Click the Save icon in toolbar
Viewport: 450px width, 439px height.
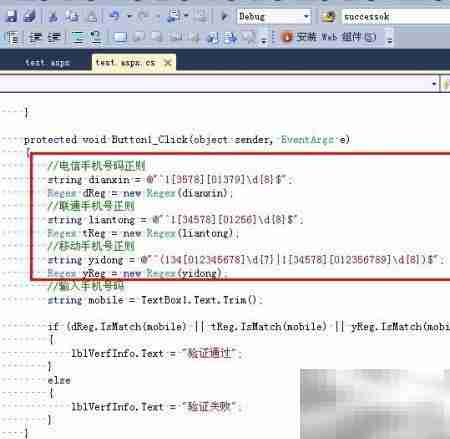tap(11, 16)
